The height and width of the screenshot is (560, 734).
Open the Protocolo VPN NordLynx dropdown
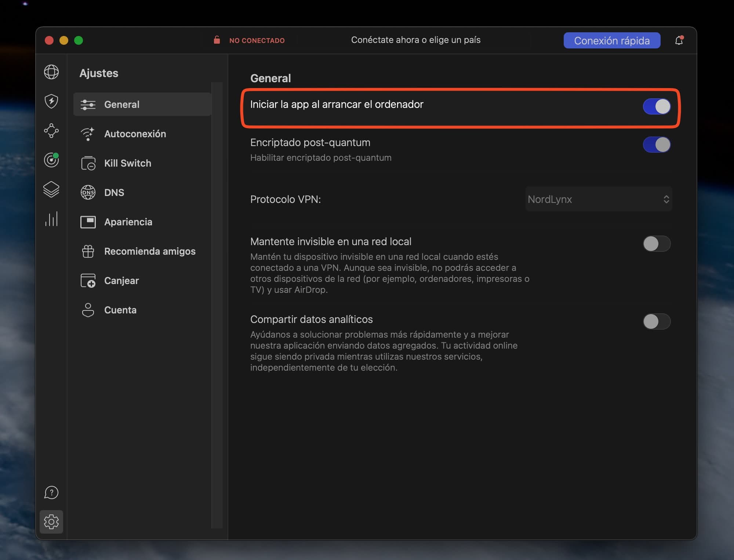coord(599,199)
